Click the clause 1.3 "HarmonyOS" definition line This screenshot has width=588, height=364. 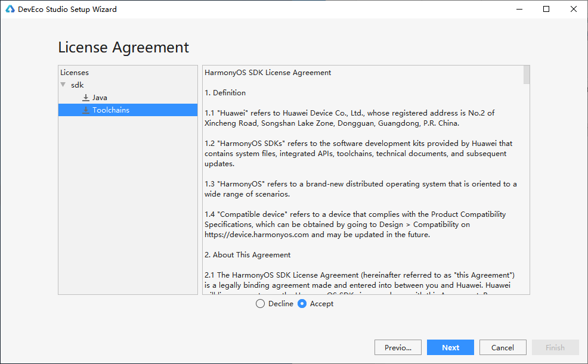point(361,184)
